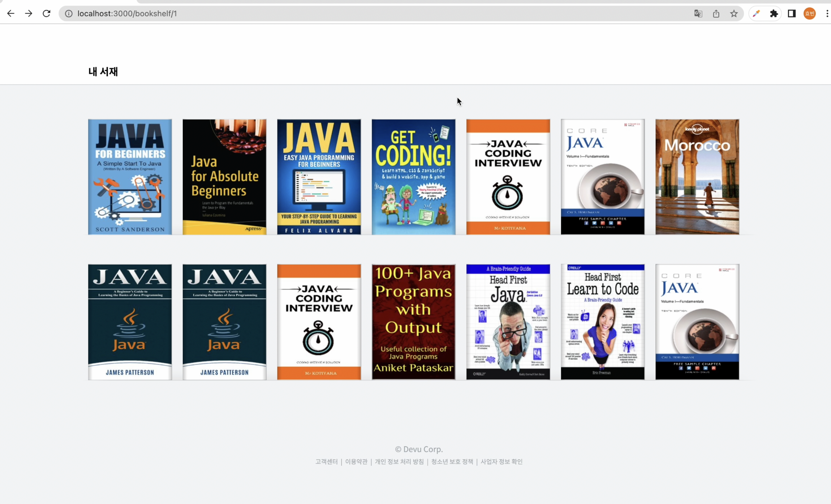The image size is (831, 504).
Task: Select Core Java cover in top row
Action: pos(603,177)
